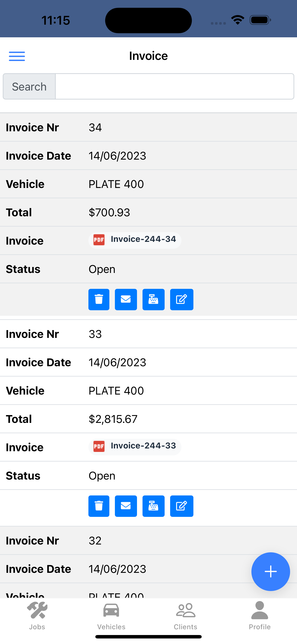Viewport: 297px width, 644px height.
Task: Tap the Total amount $2,815.67
Action: tap(113, 419)
